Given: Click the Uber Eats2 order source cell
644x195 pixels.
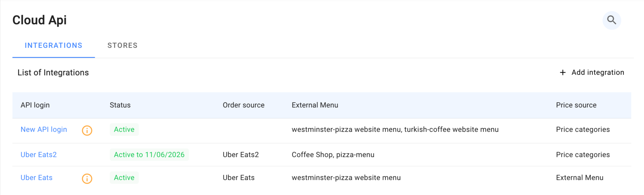Looking at the screenshot, I should click(x=241, y=155).
